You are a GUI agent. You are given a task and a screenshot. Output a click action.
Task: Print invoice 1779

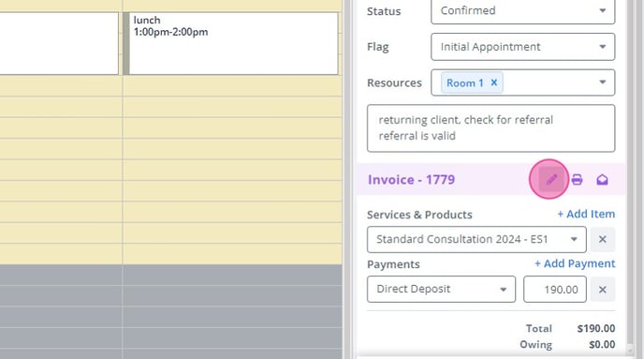click(x=577, y=179)
